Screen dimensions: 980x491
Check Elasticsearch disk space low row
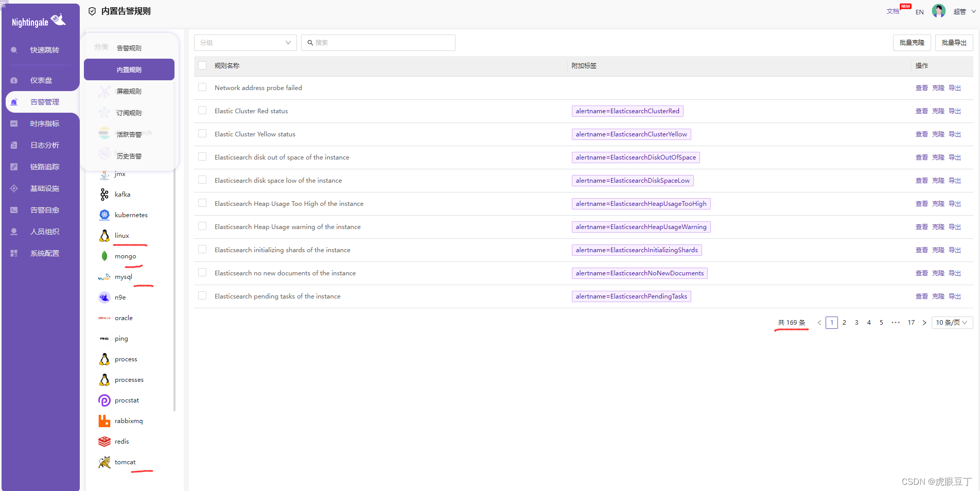pyautogui.click(x=202, y=180)
